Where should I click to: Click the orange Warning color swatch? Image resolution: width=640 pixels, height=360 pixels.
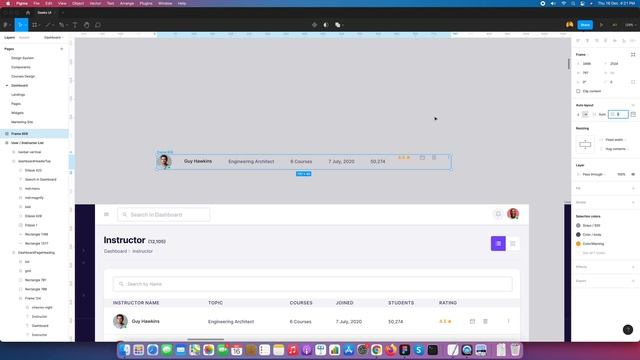[x=578, y=244]
